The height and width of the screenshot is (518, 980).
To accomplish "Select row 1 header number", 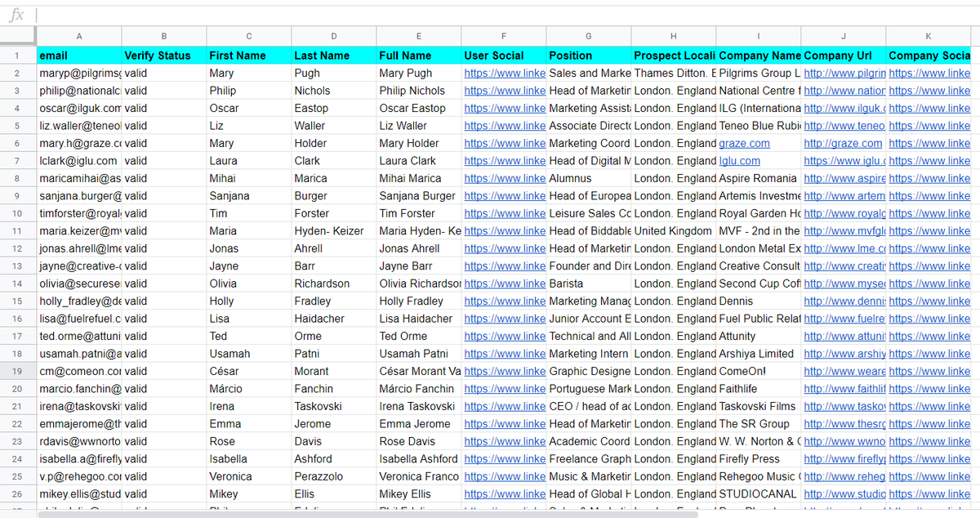I will [16, 56].
